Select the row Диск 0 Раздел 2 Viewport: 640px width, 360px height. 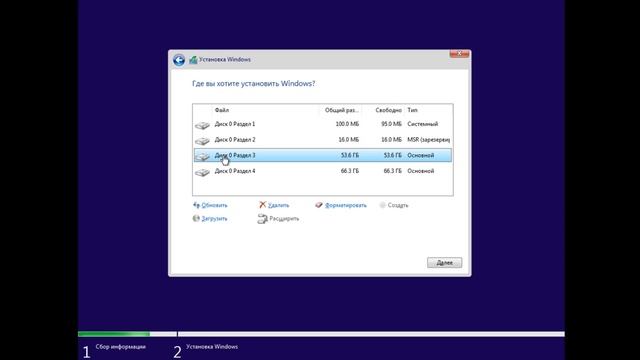point(322,140)
